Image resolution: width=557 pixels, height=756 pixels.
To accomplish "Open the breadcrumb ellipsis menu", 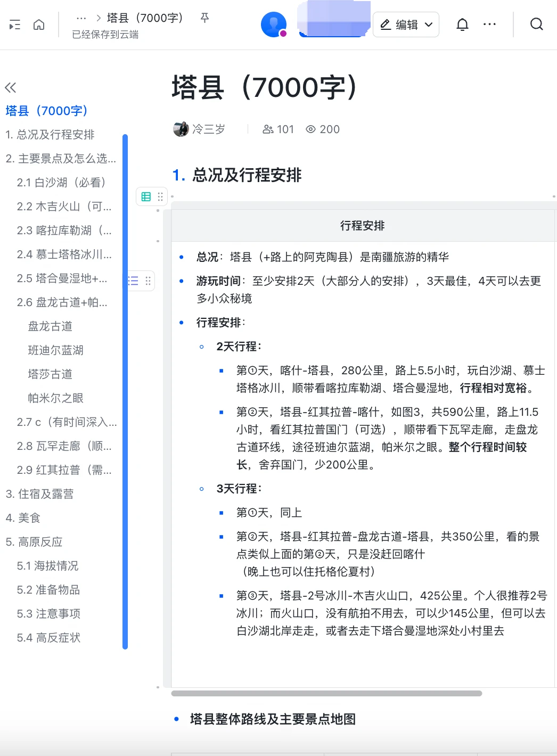I will pyautogui.click(x=81, y=18).
